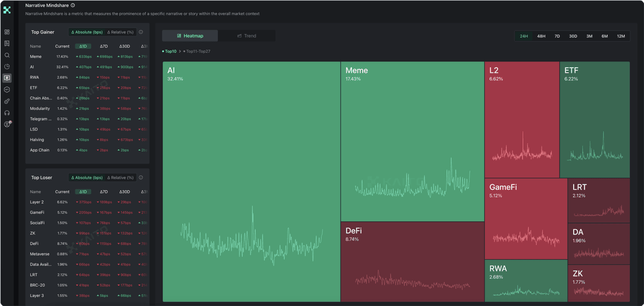Choose the 12M time range
This screenshot has height=306, width=644.
[621, 36]
